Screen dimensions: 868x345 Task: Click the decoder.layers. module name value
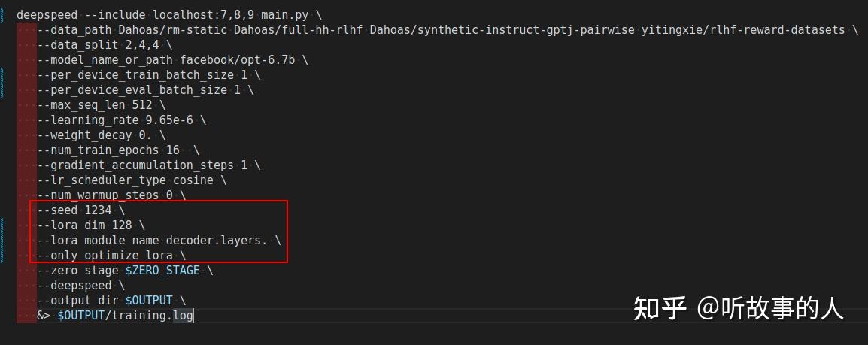[x=217, y=240]
